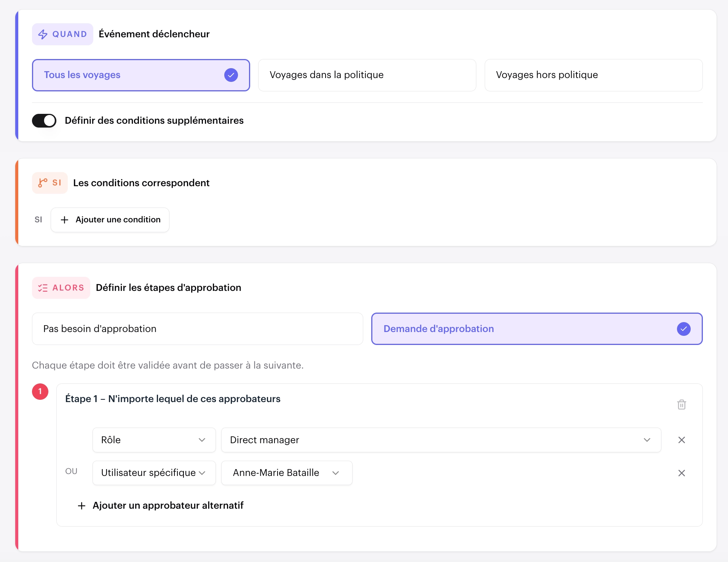
Task: Click the red step number 1 circle
Action: 40,391
